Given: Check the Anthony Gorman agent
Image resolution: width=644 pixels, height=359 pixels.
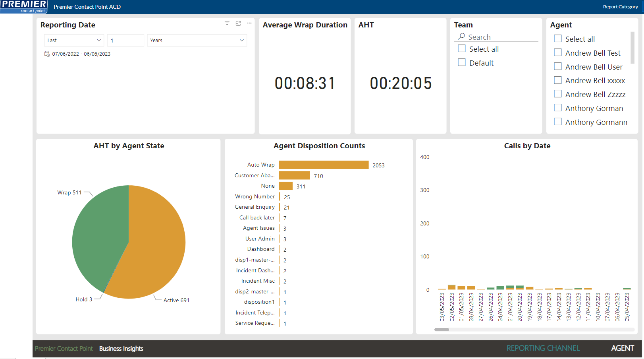Looking at the screenshot, I should [x=558, y=108].
